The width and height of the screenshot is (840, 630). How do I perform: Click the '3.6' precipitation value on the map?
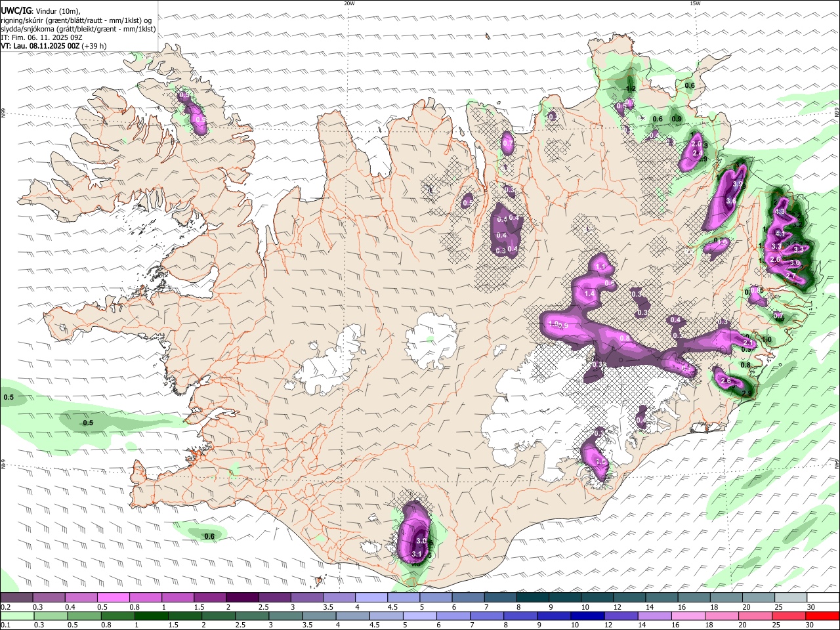731,201
